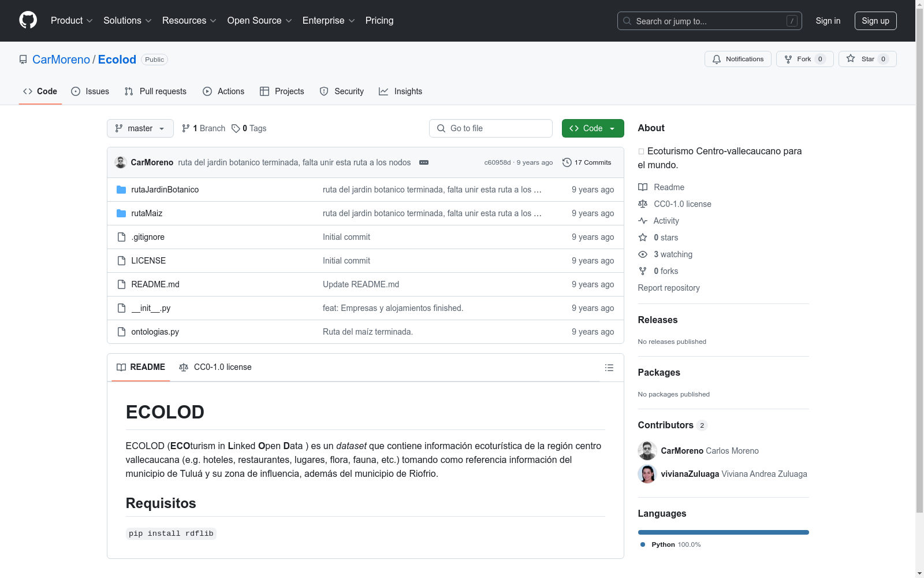Click the README.md file icon

tap(121, 284)
